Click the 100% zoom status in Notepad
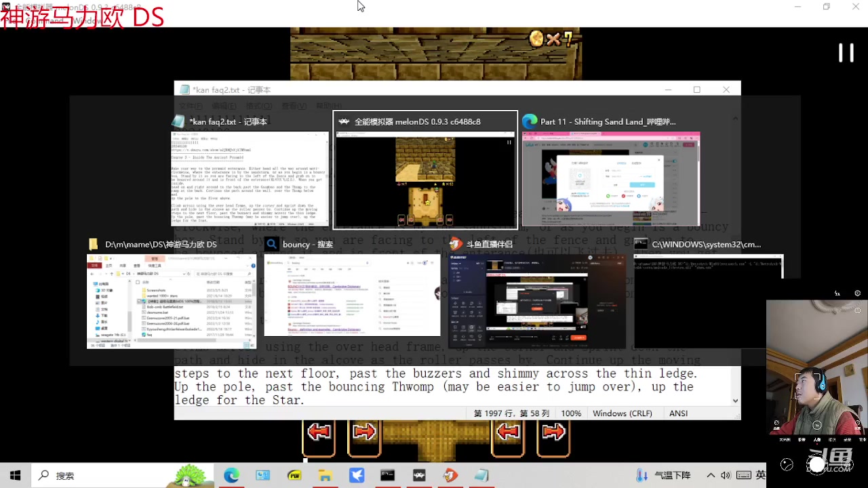868x488 pixels. coord(571,413)
